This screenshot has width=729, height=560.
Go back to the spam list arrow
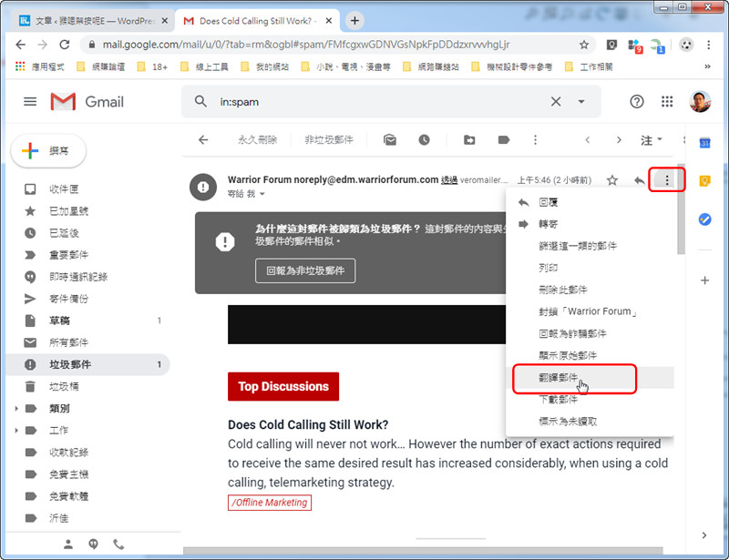coord(203,140)
